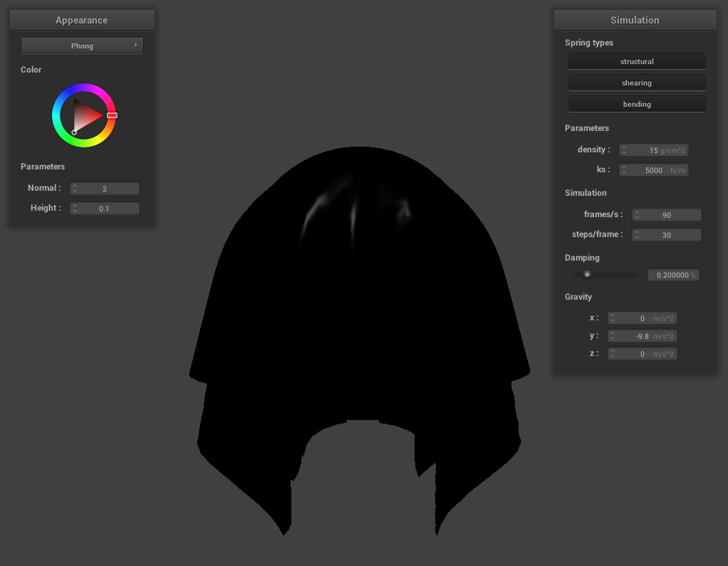The height and width of the screenshot is (566, 728).
Task: Click the gravity z stepper arrows
Action: (613, 354)
